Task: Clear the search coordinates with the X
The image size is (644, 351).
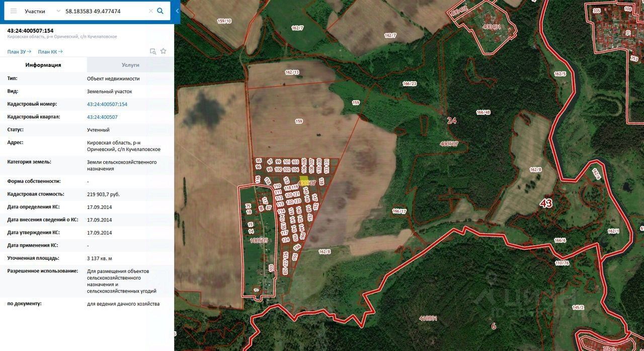Action: 150,11
